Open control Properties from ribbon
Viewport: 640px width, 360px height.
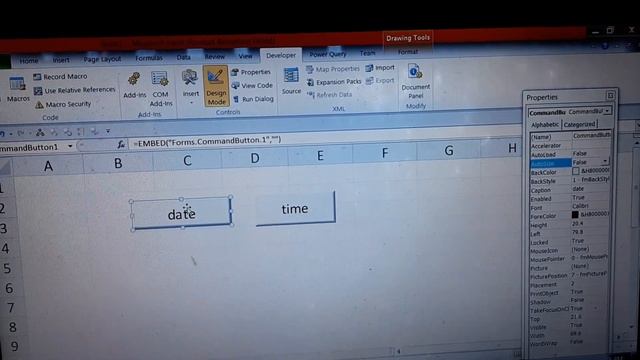pos(251,72)
